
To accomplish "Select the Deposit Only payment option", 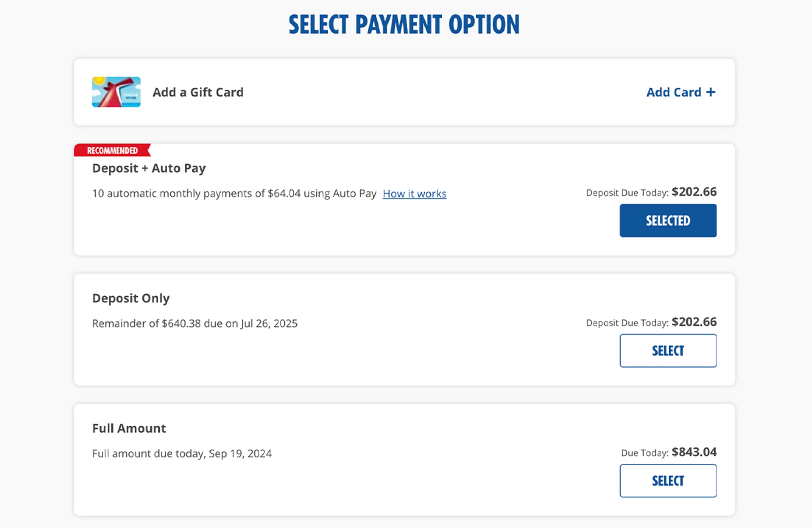I will point(668,351).
